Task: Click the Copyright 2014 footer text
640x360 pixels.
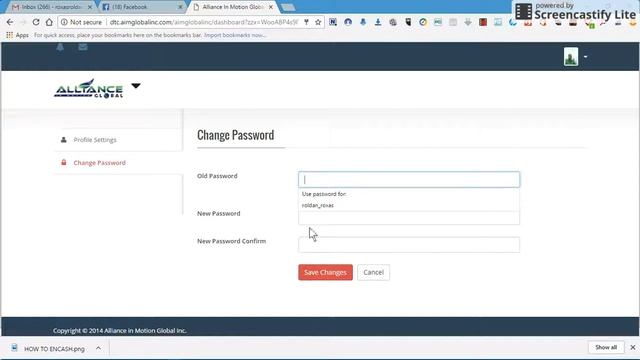Action: click(120, 331)
